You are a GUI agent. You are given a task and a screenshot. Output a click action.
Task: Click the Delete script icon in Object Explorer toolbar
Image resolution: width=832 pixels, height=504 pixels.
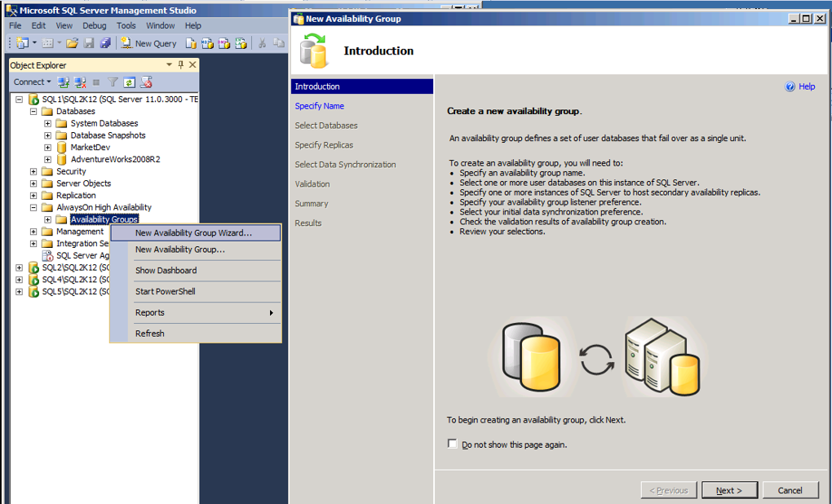(x=146, y=82)
